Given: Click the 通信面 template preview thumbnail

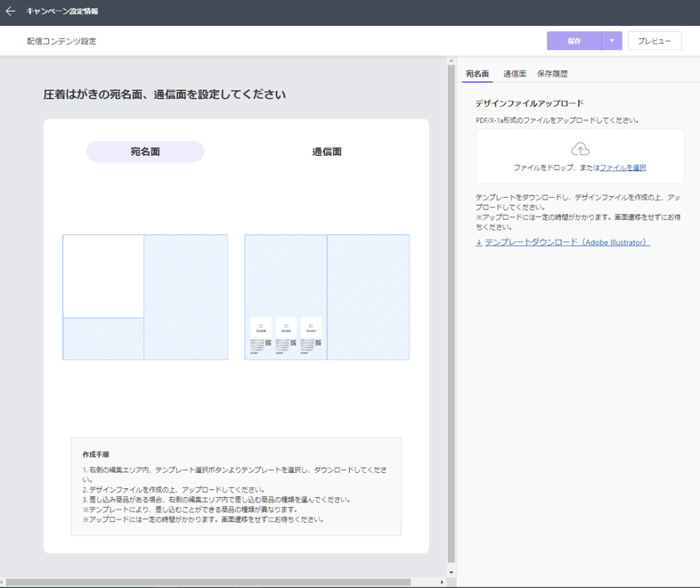Looking at the screenshot, I should click(327, 297).
